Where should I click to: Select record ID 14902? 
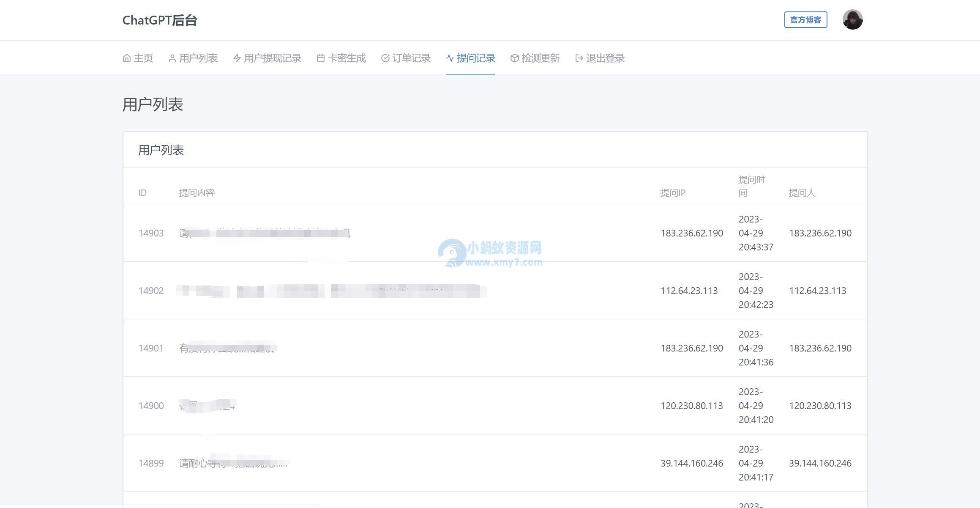tap(151, 291)
